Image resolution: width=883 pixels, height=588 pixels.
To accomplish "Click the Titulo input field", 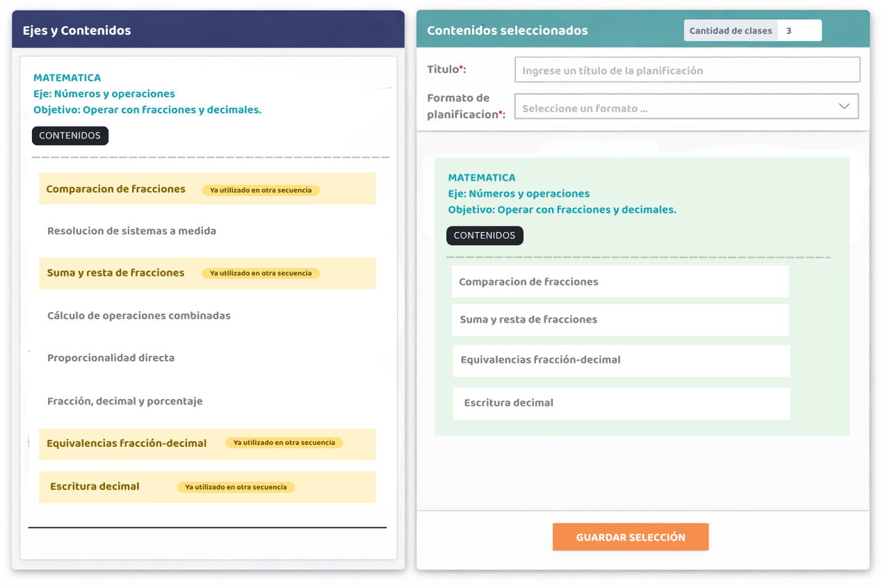I will [x=687, y=70].
